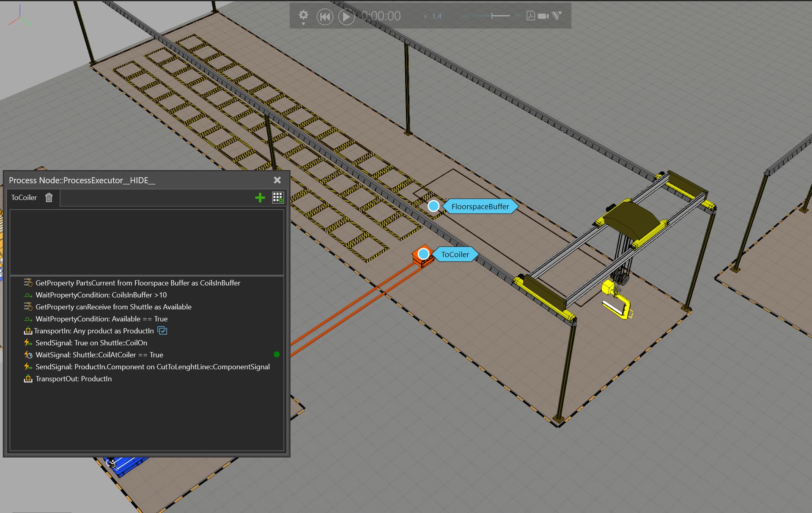
Task: Start the simulation with play button
Action: point(346,17)
